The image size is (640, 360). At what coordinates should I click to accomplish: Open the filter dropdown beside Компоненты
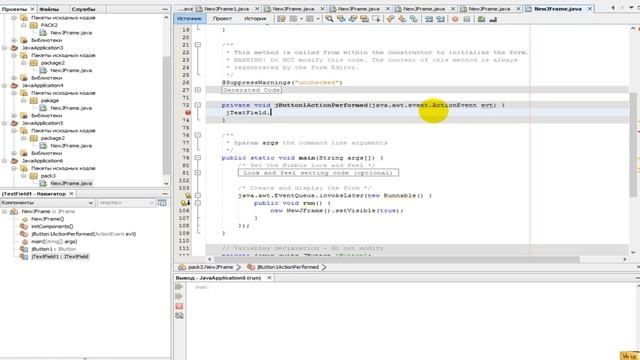pyautogui.click(x=127, y=202)
